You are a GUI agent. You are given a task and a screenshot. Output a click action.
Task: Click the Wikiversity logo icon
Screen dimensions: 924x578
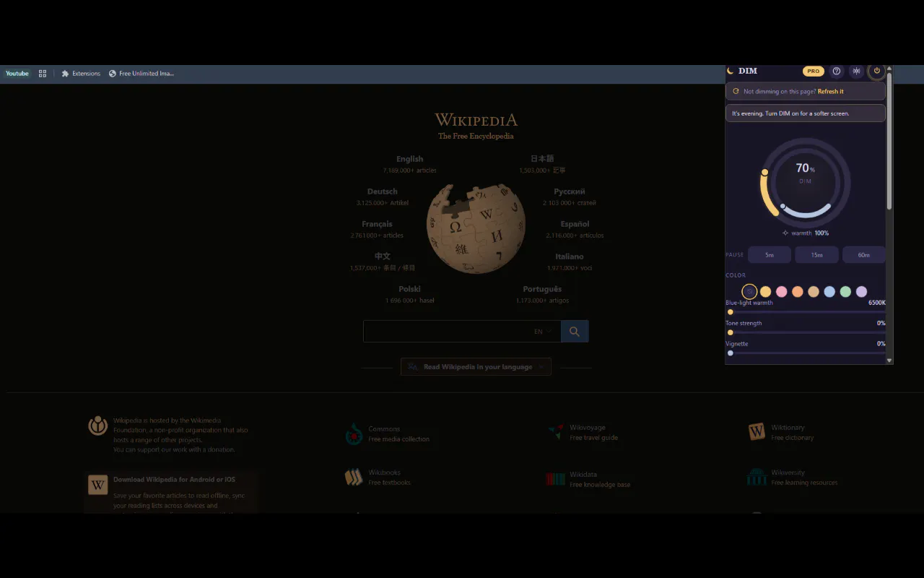click(x=757, y=477)
